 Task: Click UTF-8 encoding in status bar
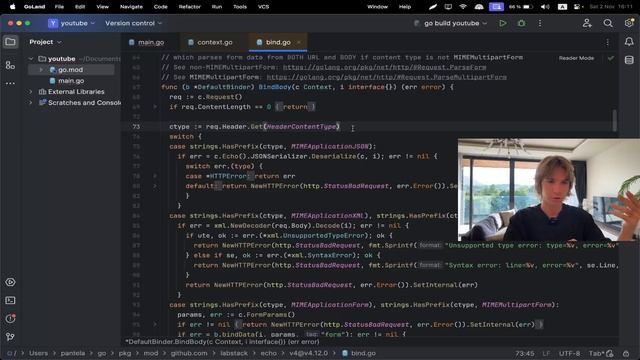569,353
